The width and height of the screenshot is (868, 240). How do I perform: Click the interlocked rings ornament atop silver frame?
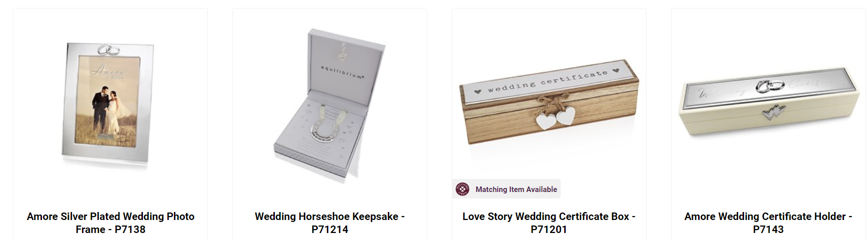click(108, 49)
